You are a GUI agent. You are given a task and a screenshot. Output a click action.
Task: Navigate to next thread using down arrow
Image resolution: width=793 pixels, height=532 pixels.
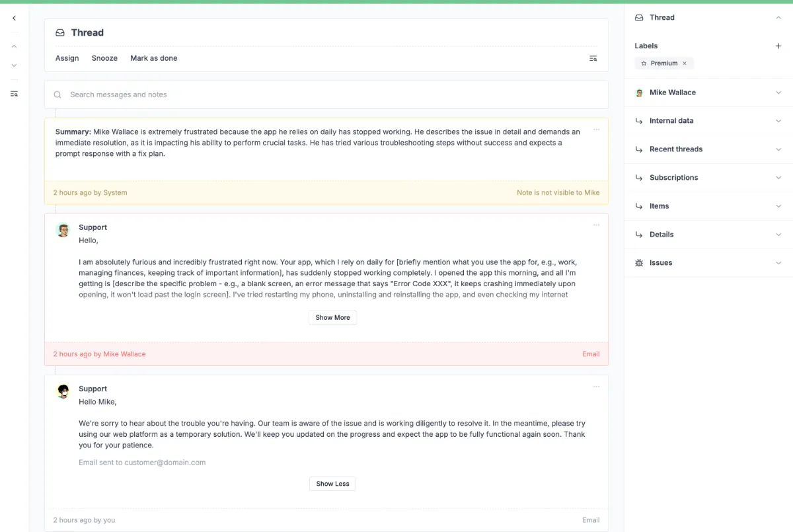(x=14, y=65)
